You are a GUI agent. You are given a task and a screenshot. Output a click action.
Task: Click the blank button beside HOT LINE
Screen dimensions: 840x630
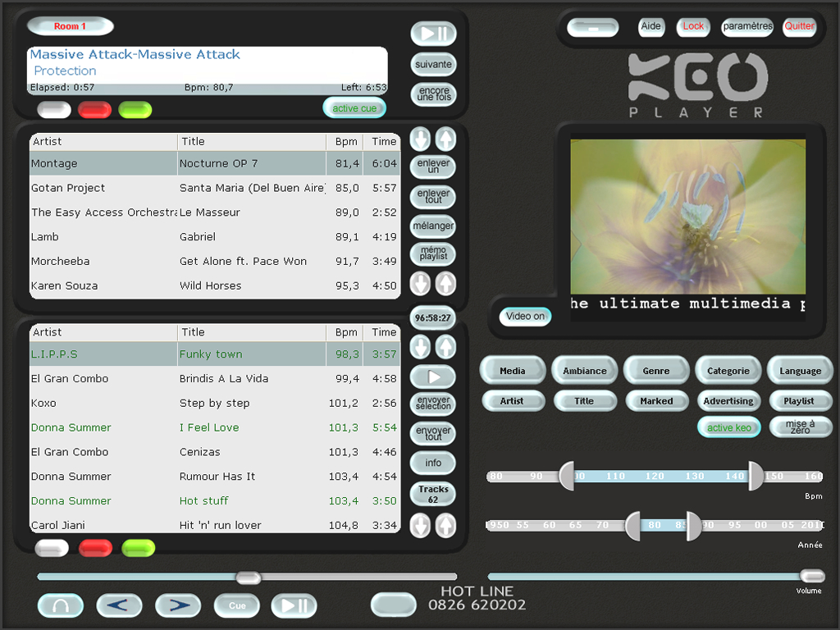point(394,605)
